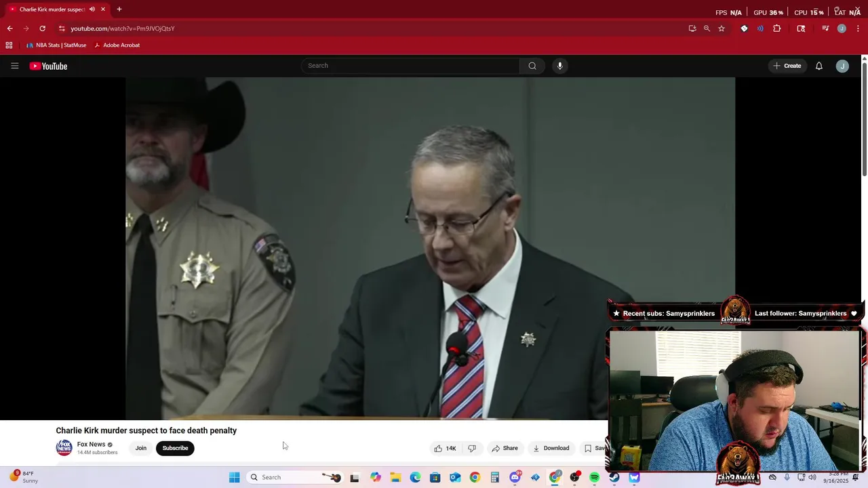
Task: Open the Fox News channel name link
Action: tap(91, 445)
